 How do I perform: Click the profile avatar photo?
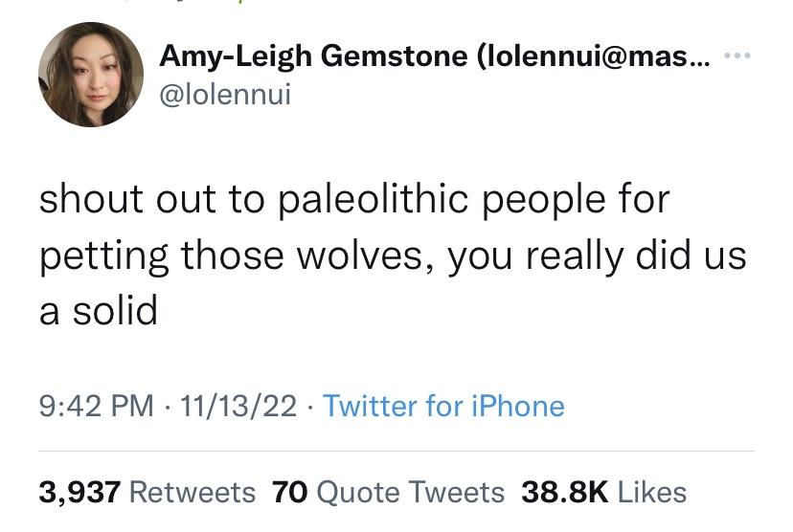point(91,75)
